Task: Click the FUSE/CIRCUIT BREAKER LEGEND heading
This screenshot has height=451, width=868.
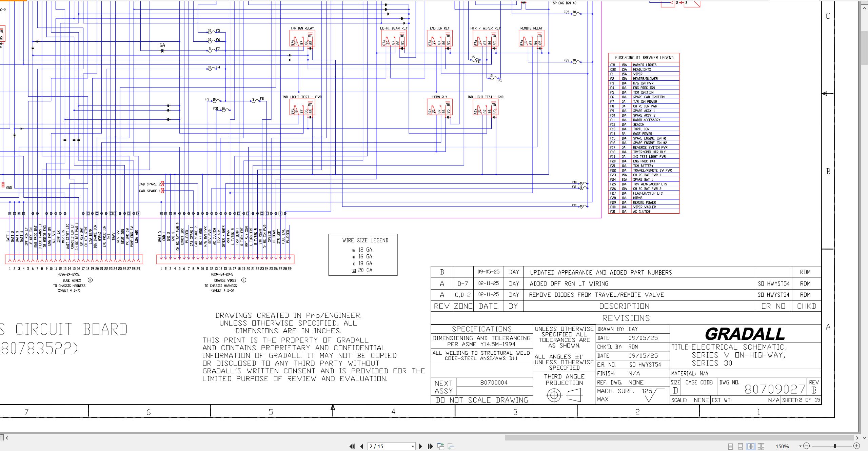Action: point(644,58)
